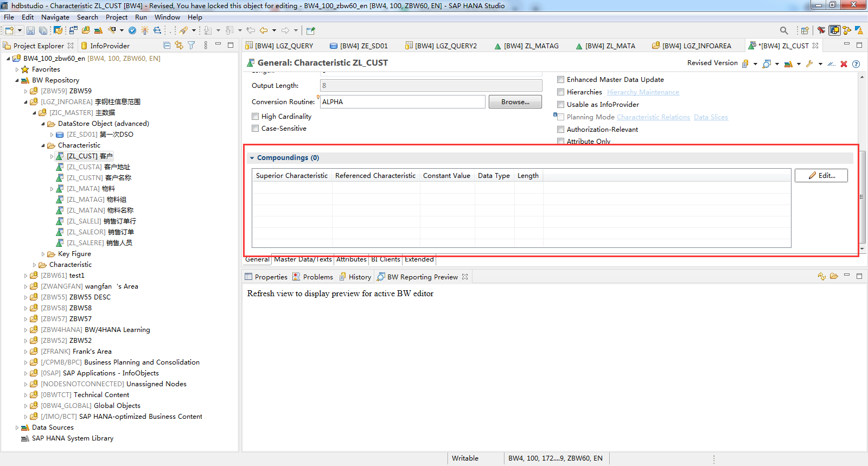Viewport: 868px width, 466px height.
Task: Open the Hierarchy Maintenance link
Action: point(643,92)
